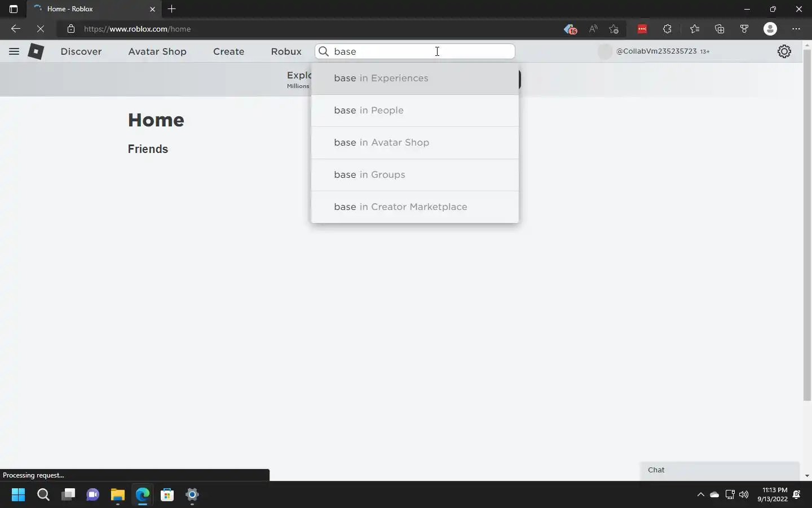Screen dimensions: 812x508
Task: Open the Collections icon
Action: point(720,29)
